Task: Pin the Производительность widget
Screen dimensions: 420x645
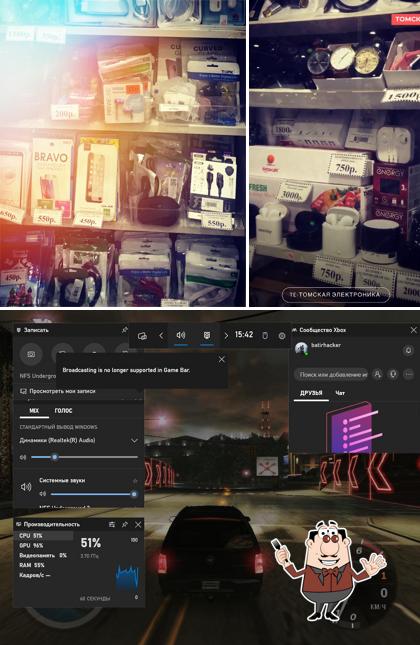Action: click(x=125, y=524)
